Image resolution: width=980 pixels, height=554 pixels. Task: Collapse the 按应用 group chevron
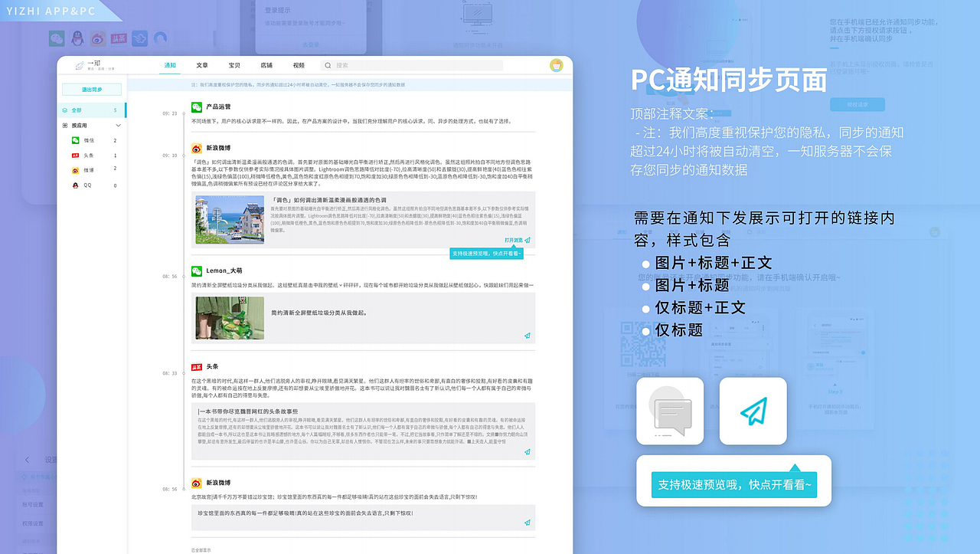119,125
